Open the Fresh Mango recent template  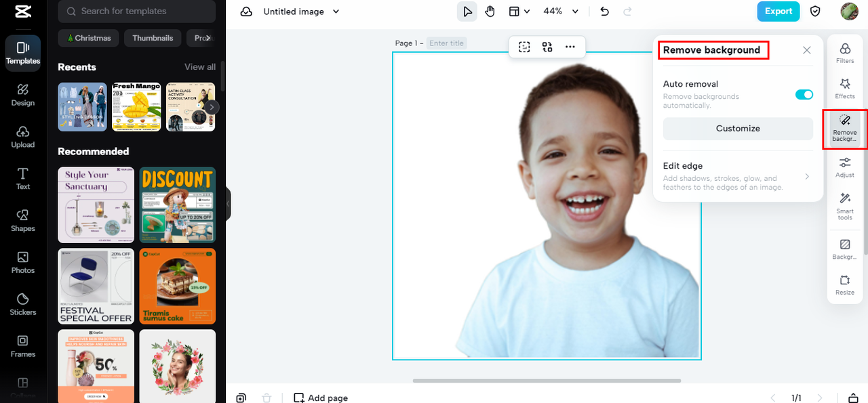click(x=136, y=107)
